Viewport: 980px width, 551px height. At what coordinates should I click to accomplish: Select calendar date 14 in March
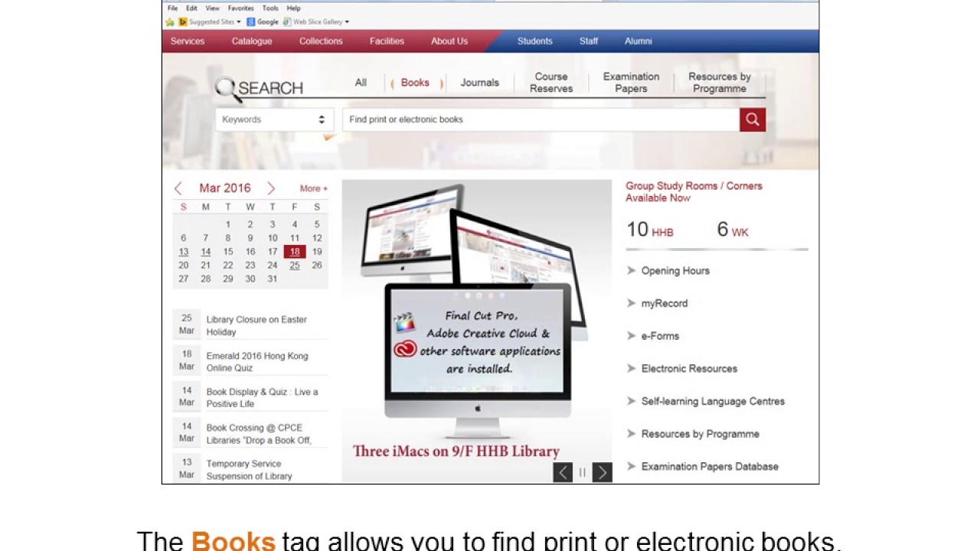click(205, 252)
